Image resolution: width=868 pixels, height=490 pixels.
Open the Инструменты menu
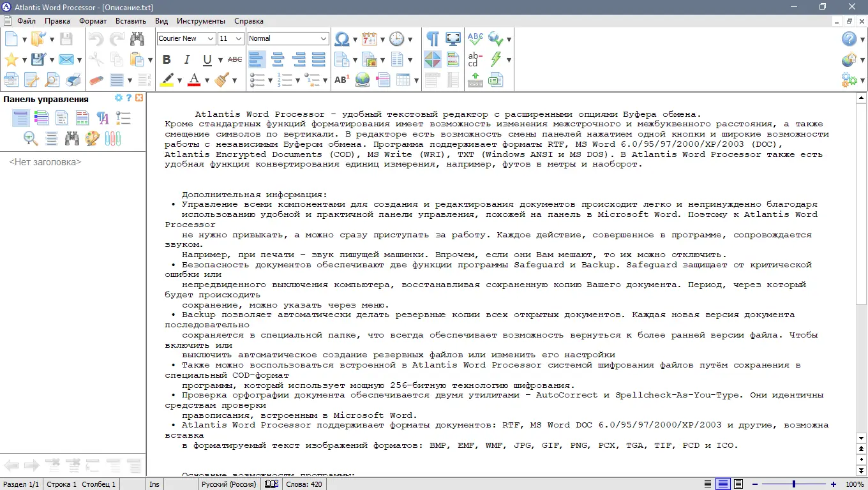point(200,20)
